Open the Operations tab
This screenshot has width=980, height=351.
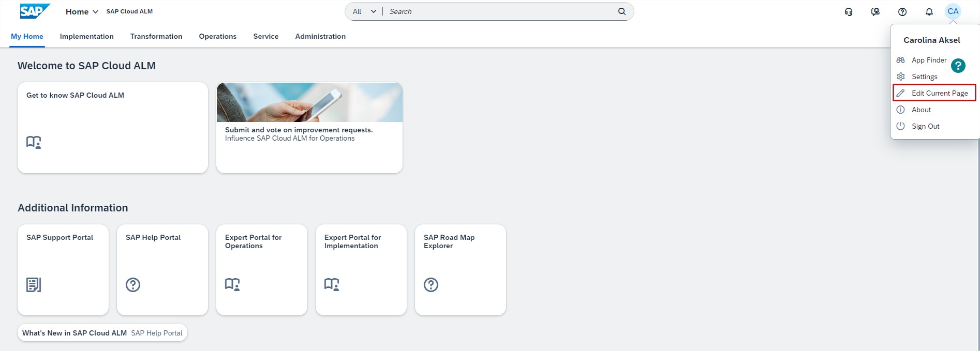pos(217,36)
